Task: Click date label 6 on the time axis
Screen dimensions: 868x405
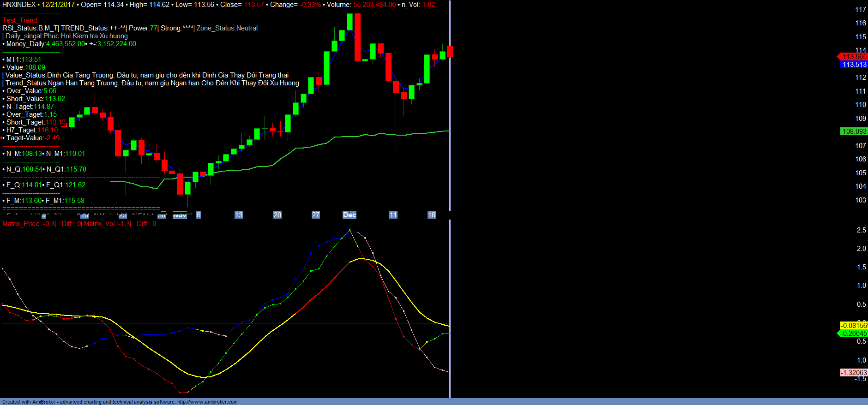Action: coord(199,215)
